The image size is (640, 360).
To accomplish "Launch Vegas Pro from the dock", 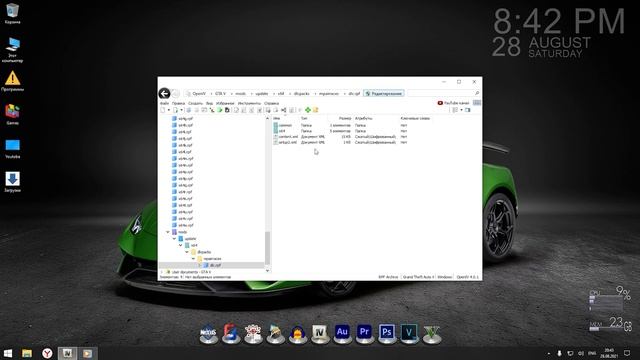I will tap(409, 333).
